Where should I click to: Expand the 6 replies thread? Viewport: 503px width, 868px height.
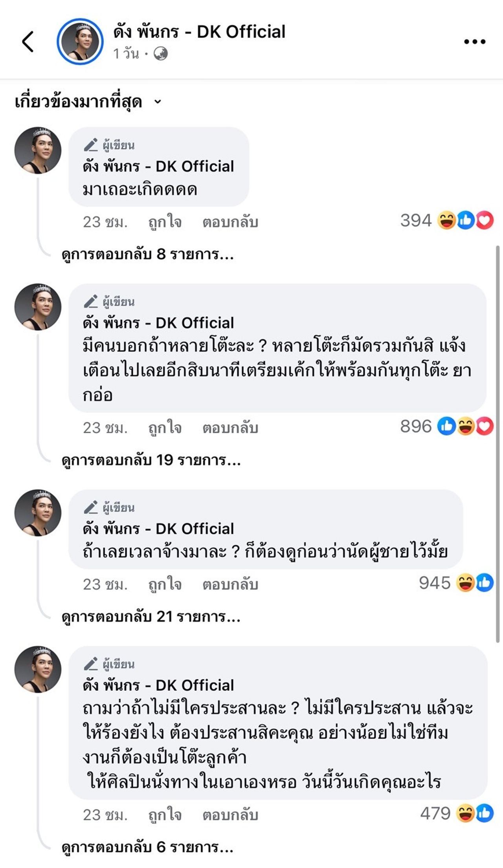(148, 848)
